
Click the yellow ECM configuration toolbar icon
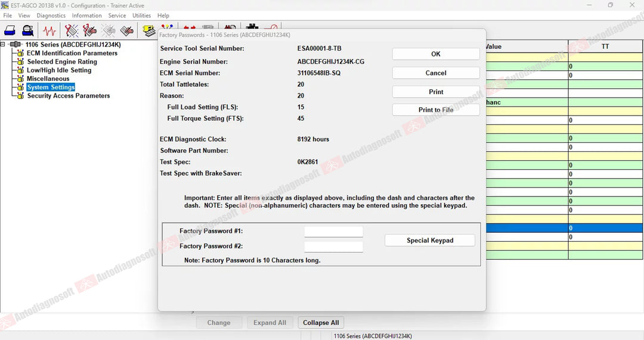click(x=148, y=30)
